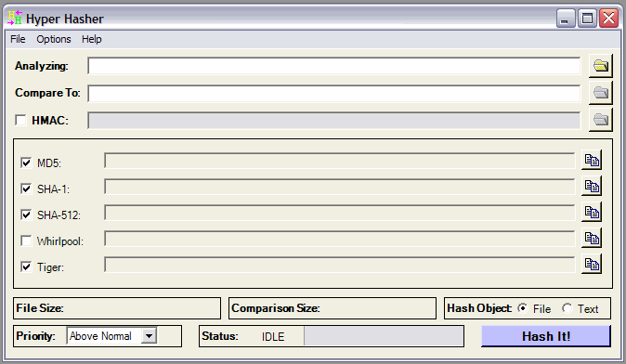Copy the Whirlpool hash result
The height and width of the screenshot is (364, 626).
coord(592,239)
